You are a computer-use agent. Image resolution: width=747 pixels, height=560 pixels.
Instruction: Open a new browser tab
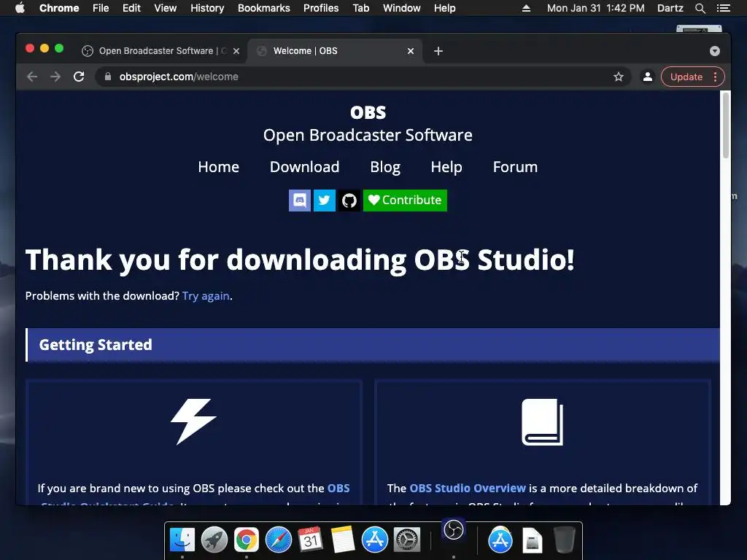point(438,51)
